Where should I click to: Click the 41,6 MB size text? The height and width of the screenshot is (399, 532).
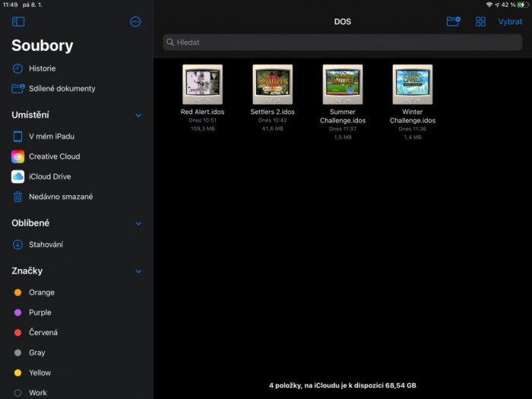[272, 128]
